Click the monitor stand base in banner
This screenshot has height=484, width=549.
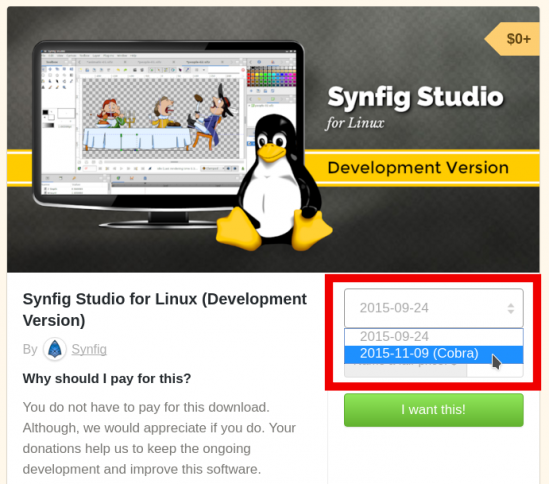pyautogui.click(x=161, y=223)
